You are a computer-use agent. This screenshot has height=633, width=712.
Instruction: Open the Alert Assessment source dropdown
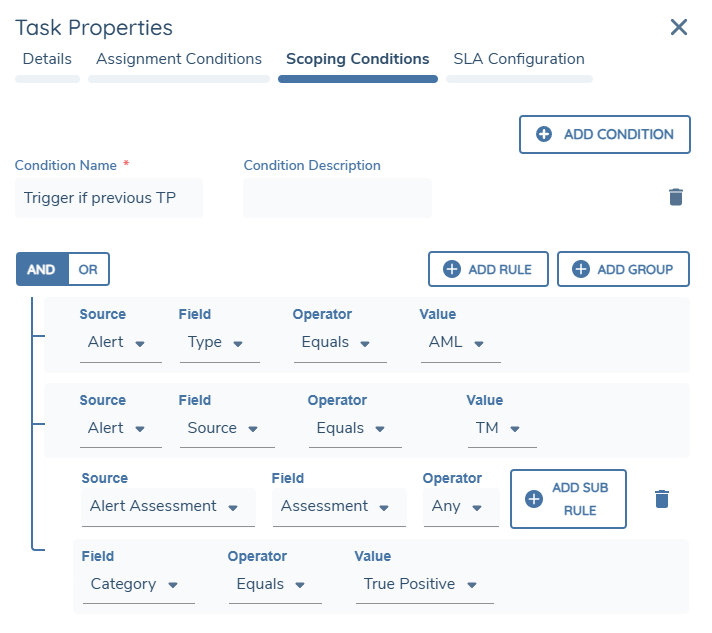click(x=166, y=506)
